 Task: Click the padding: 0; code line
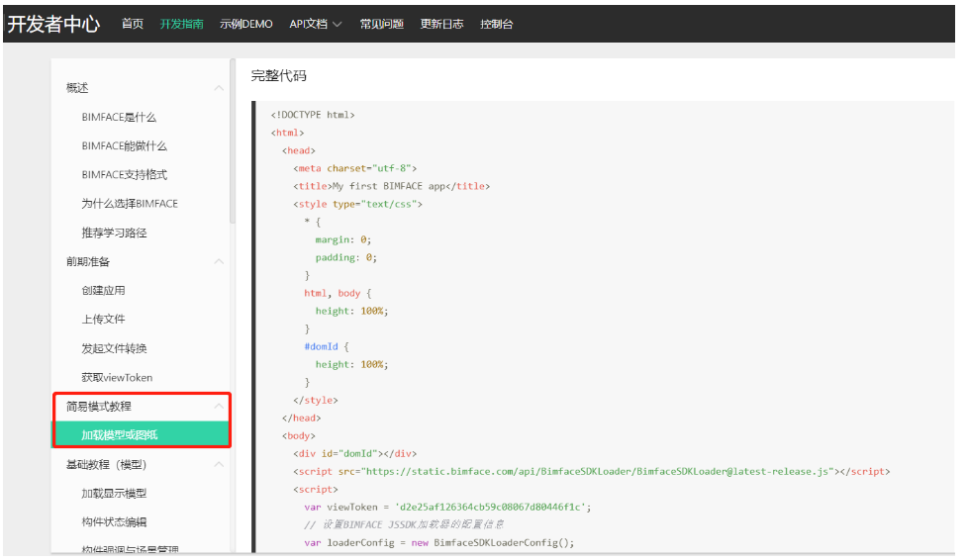[x=346, y=258]
